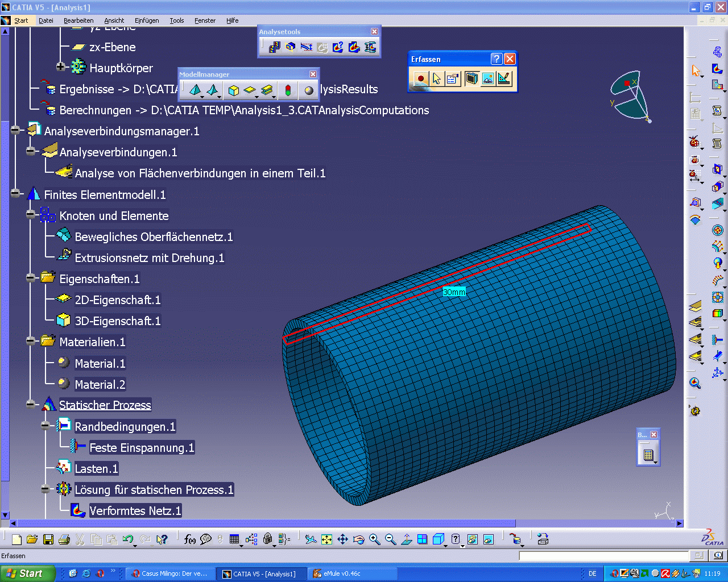Click the What's This help cursor icon
The height and width of the screenshot is (582, 728).
[x=162, y=539]
